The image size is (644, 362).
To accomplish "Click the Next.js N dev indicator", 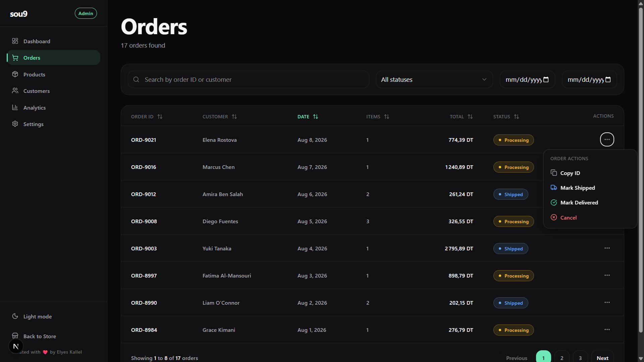I will [16, 346].
